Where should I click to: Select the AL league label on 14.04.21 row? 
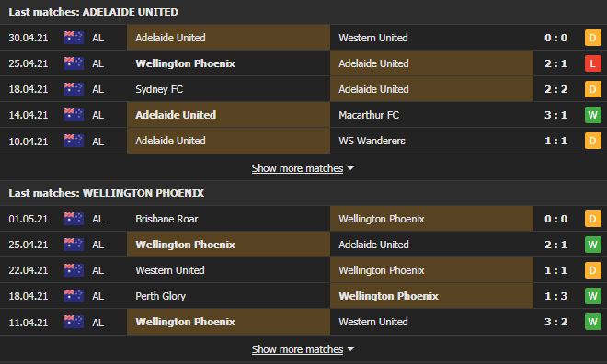tap(97, 115)
